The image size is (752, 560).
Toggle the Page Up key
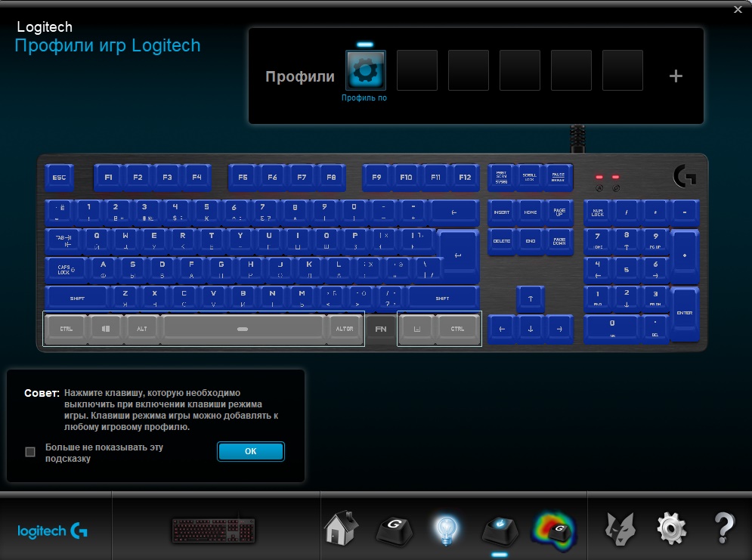click(559, 212)
